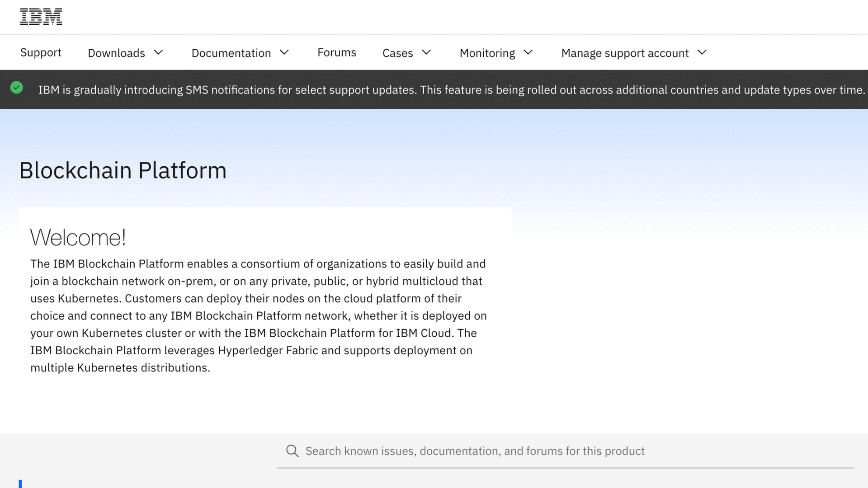This screenshot has height=488, width=868.
Task: Go to the Forums page
Action: coord(337,52)
